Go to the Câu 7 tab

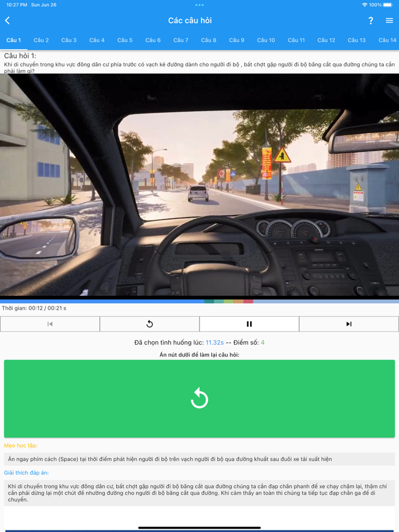[181, 40]
